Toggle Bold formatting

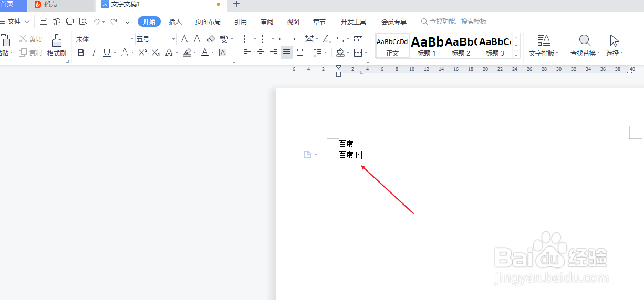[x=81, y=52]
